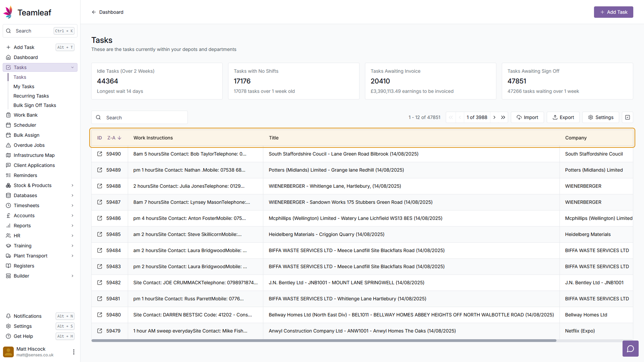This screenshot has height=362, width=644.
Task: Open the chat support bubble icon
Action: click(x=630, y=349)
